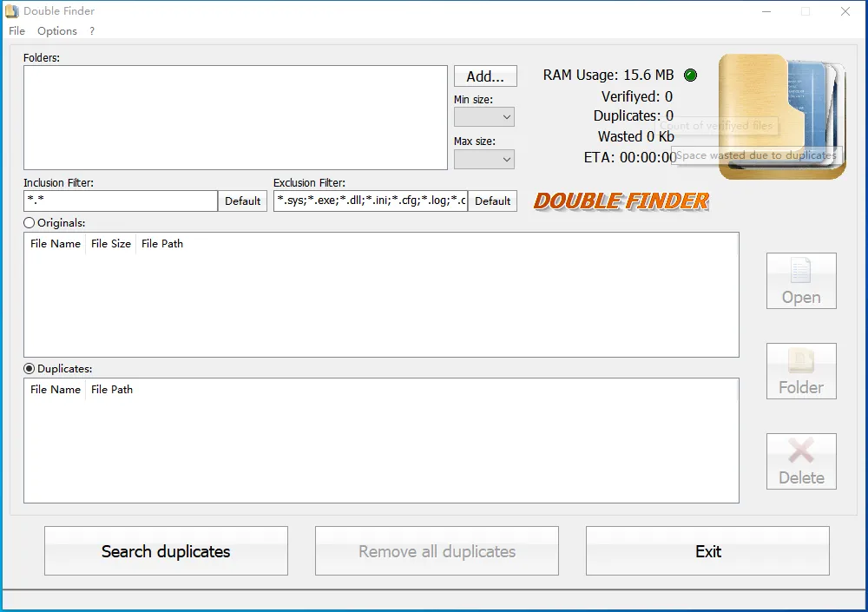The image size is (868, 612).
Task: Minimize the Double Finder window
Action: (x=766, y=11)
